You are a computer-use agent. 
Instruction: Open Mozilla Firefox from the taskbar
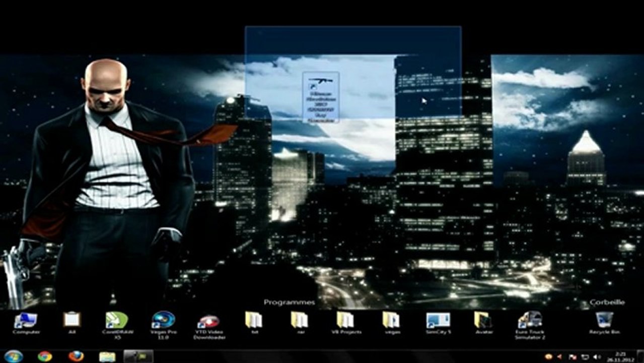[76, 356]
